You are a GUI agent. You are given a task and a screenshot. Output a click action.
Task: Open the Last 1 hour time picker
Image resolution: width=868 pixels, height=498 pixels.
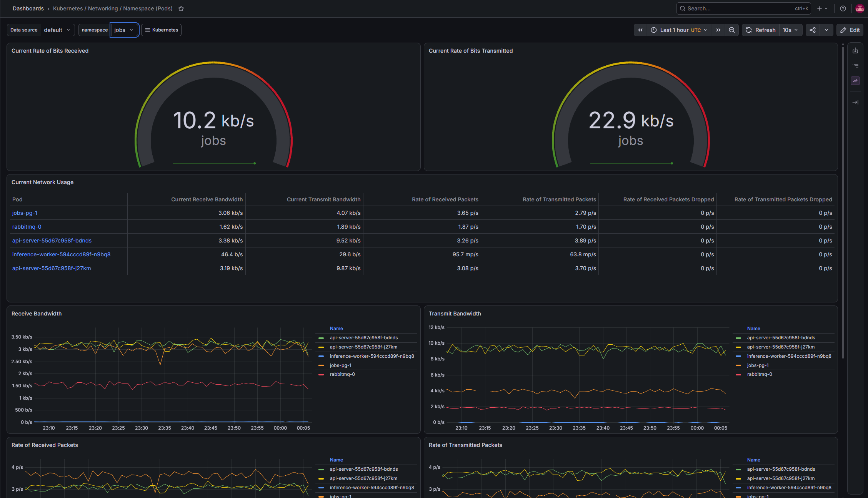679,30
